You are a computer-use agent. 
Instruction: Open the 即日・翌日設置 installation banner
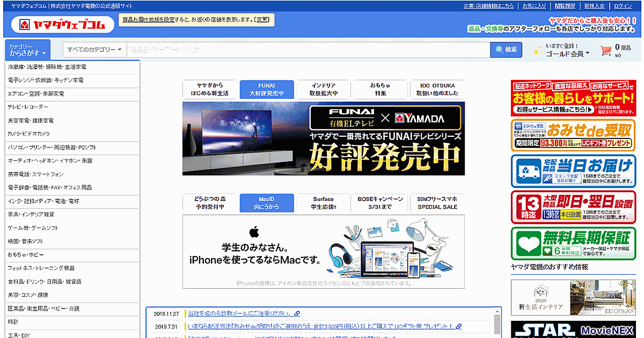coord(573,207)
